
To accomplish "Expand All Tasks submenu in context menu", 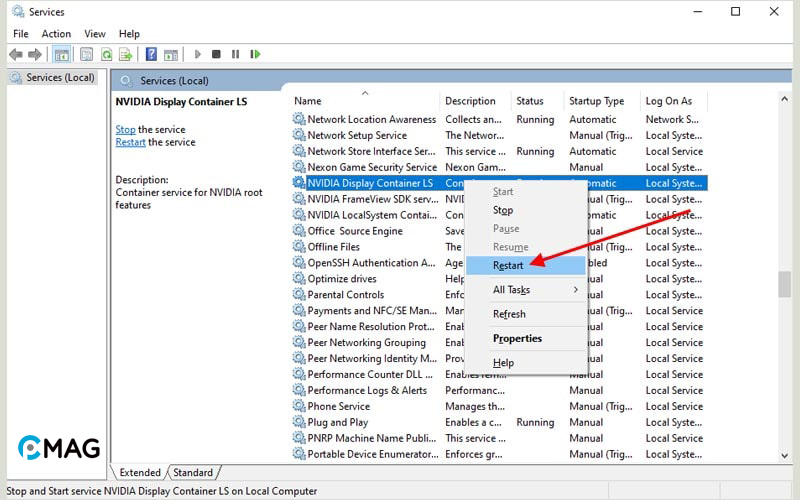I will point(526,290).
